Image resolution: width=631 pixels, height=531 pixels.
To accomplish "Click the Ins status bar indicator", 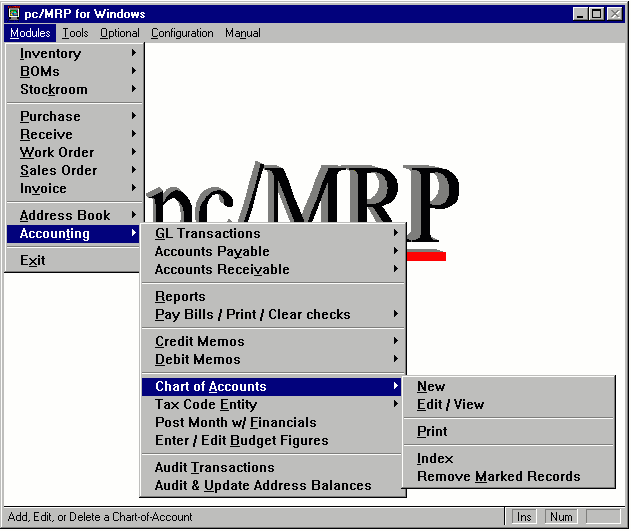I will click(524, 517).
